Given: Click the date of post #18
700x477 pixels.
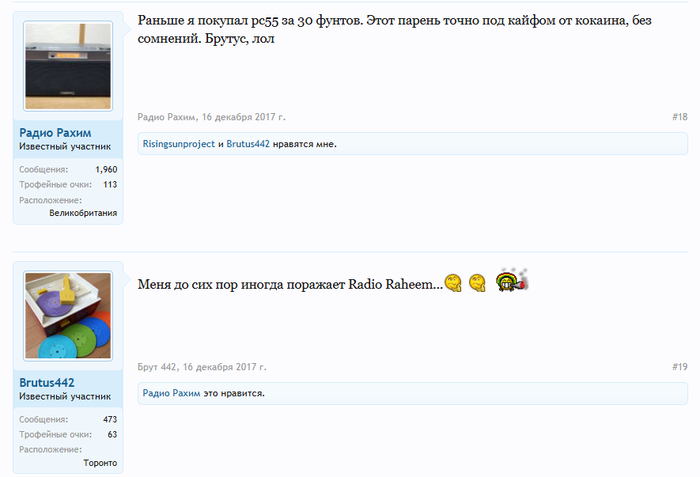Looking at the screenshot, I should (243, 117).
